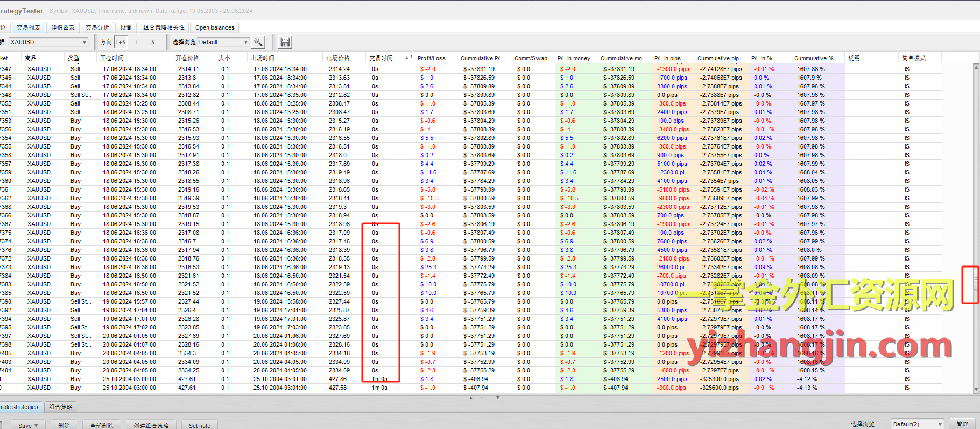Sort by the 出场时间 column header
The width and height of the screenshot is (980, 429).
click(x=285, y=58)
